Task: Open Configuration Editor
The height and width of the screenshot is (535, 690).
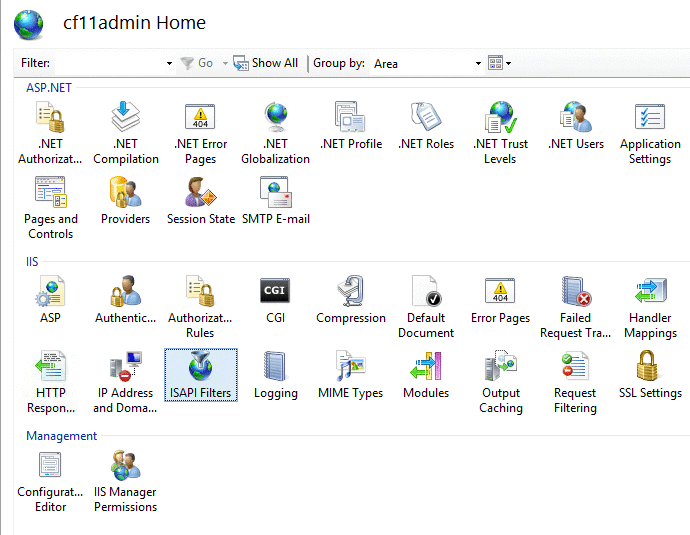Action: coord(50,481)
